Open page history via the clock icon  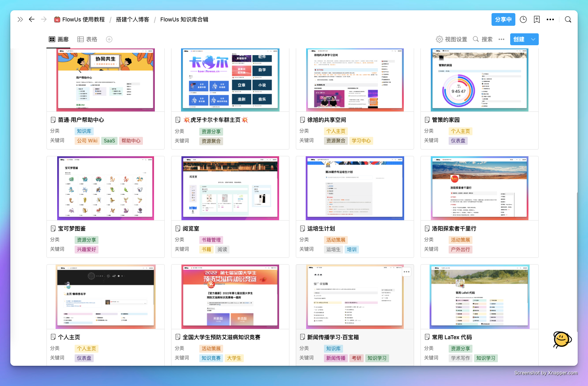click(523, 19)
